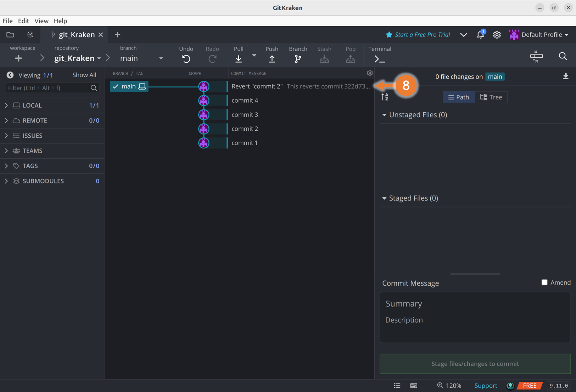Open the Terminal panel icon
The image size is (576, 392).
click(x=380, y=59)
